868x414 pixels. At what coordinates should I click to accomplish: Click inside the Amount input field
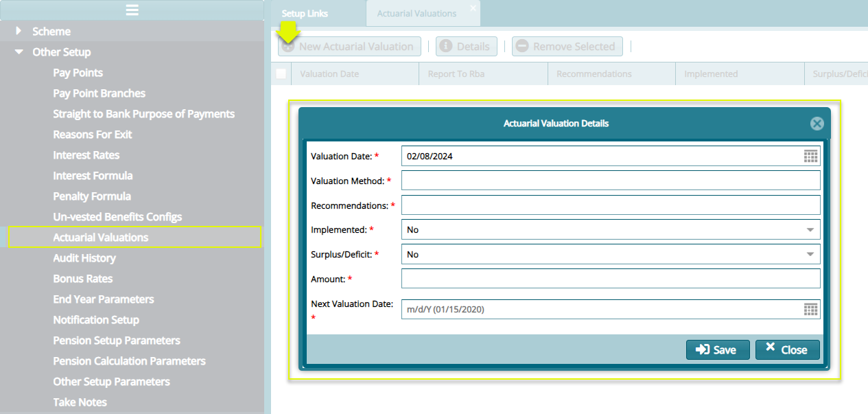pyautogui.click(x=611, y=278)
